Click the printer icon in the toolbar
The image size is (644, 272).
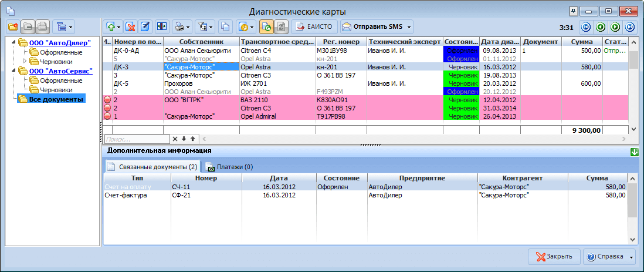pyautogui.click(x=179, y=27)
